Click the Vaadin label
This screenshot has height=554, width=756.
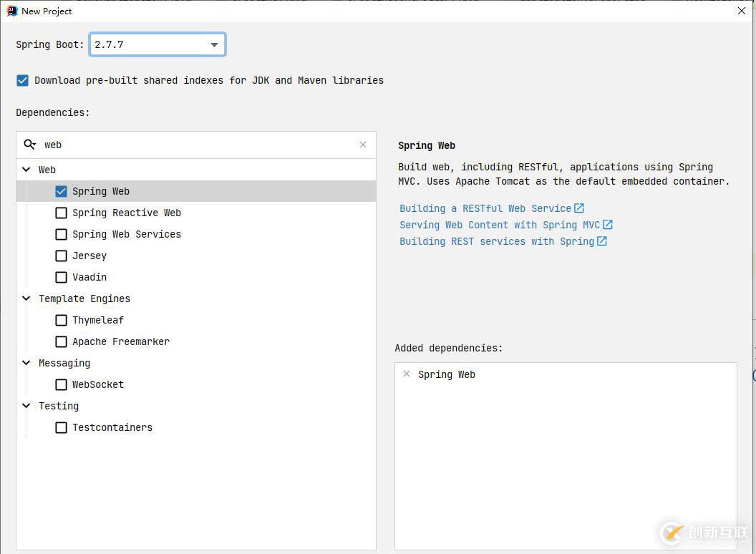(89, 277)
